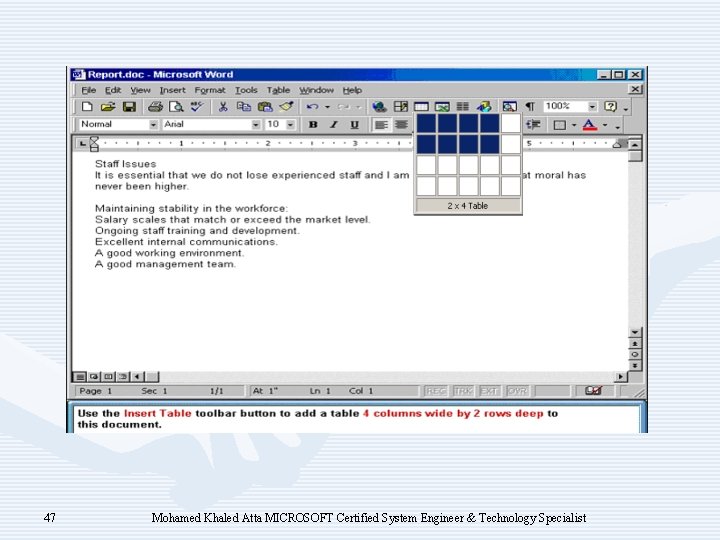Select previous browse object button
The width and height of the screenshot is (720, 540).
click(635, 343)
